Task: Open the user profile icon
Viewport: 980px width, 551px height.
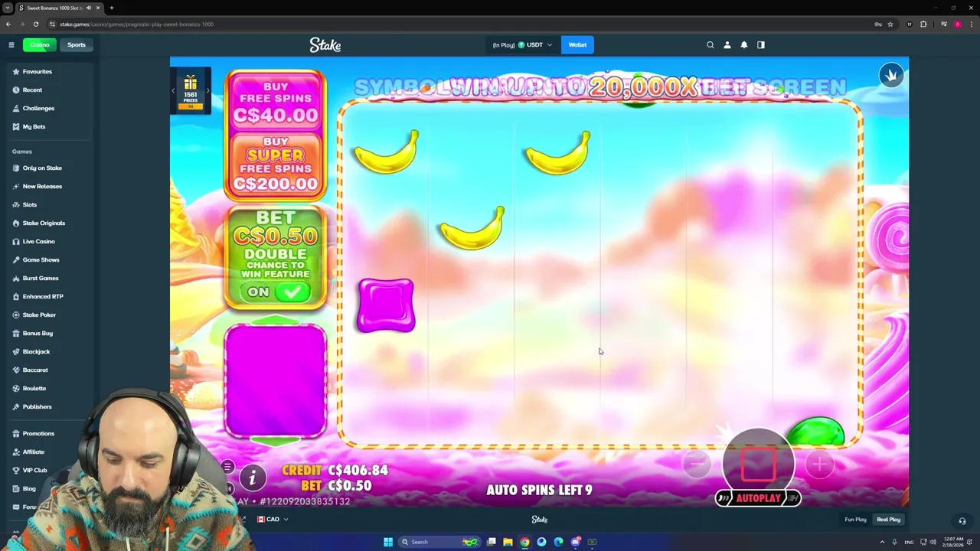Action: (727, 45)
